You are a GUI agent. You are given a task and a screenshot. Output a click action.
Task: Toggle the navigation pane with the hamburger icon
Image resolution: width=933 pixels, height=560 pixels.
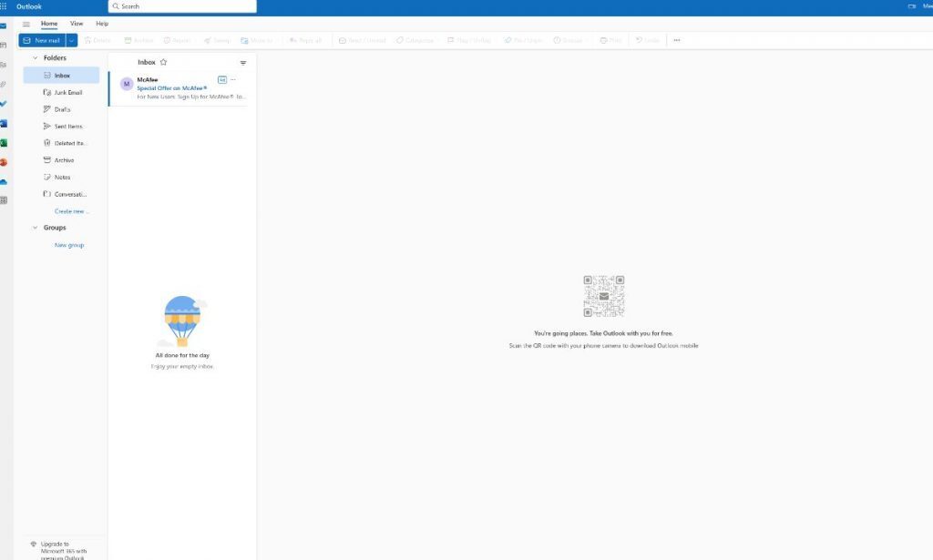(26, 24)
